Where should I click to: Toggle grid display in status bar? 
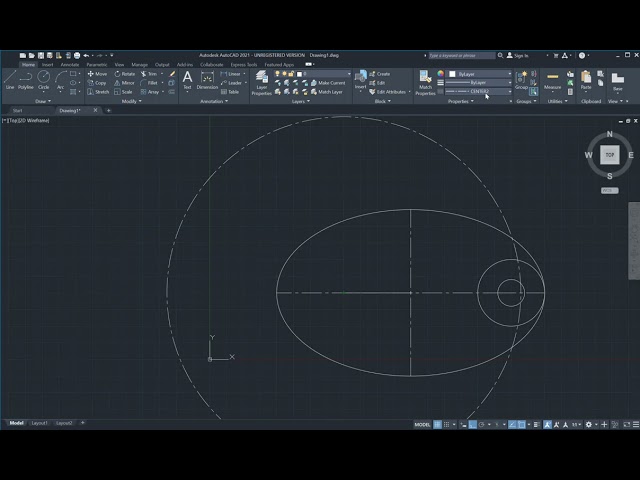pos(437,424)
